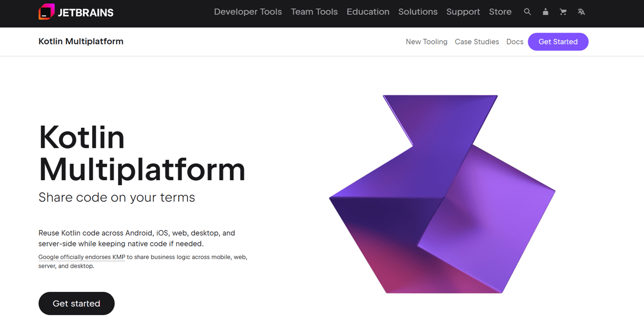Screen dimensions: 644x319
Task: Open the language switcher icon
Action: 581,12
